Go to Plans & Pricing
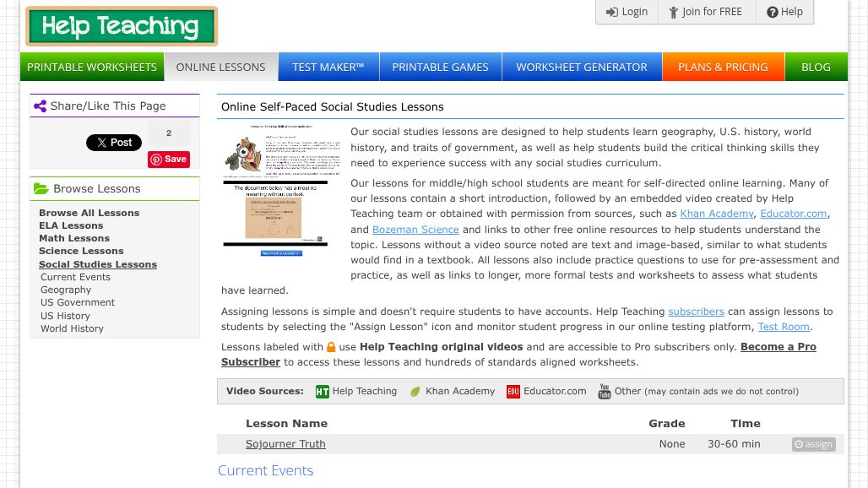 [723, 67]
